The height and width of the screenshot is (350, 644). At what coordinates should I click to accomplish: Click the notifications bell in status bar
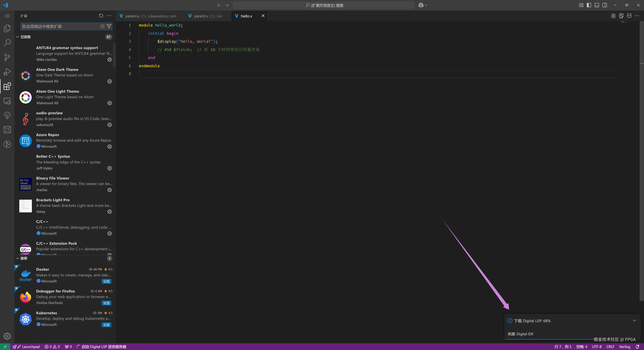tap(637, 346)
